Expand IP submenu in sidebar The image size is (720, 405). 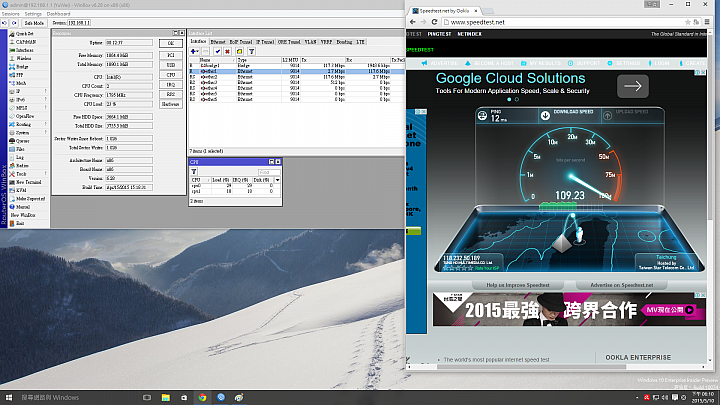pos(45,91)
